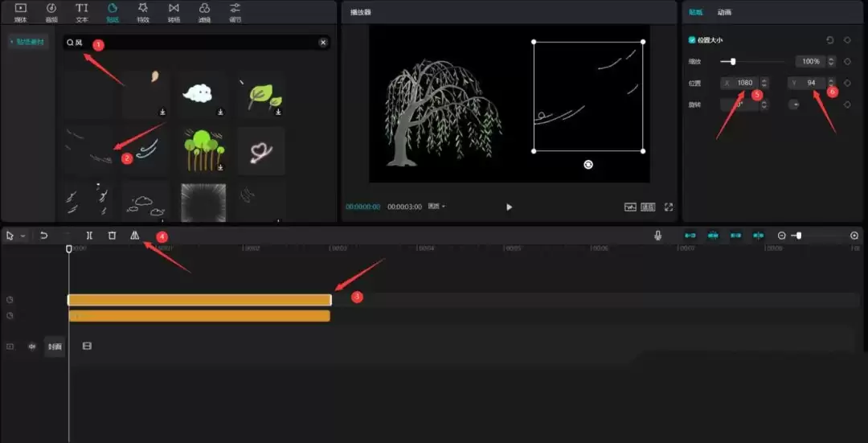Click the split clip icon
The height and width of the screenshot is (443, 868).
point(89,236)
